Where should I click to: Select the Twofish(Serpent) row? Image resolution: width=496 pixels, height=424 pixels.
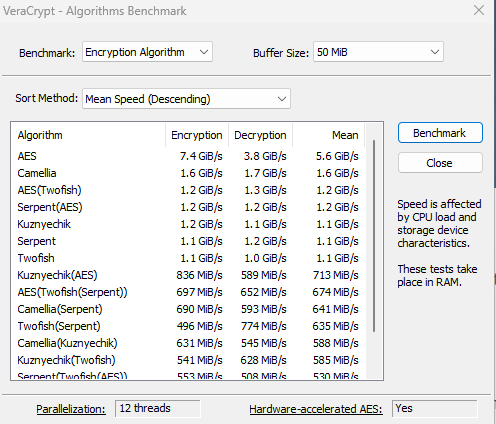pos(188,326)
